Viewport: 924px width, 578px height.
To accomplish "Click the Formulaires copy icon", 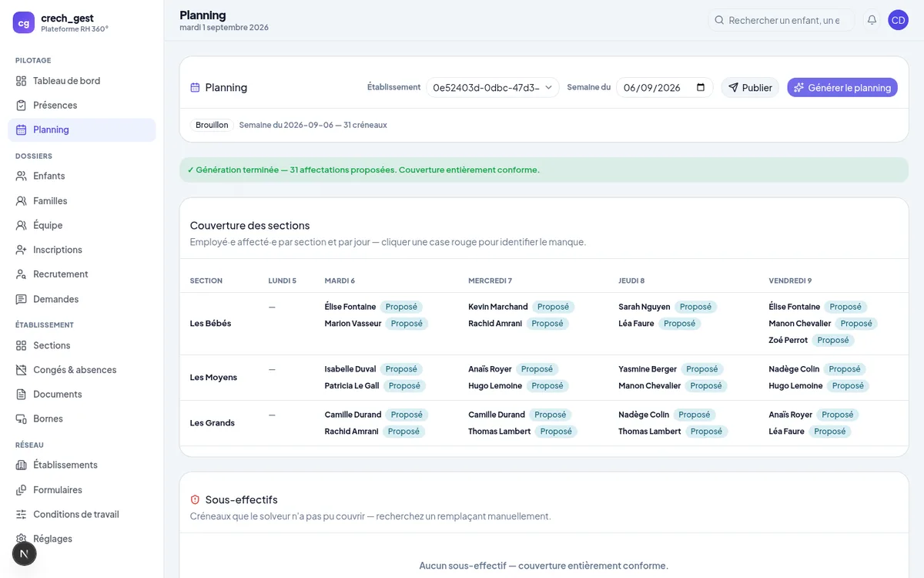I will pos(22,490).
